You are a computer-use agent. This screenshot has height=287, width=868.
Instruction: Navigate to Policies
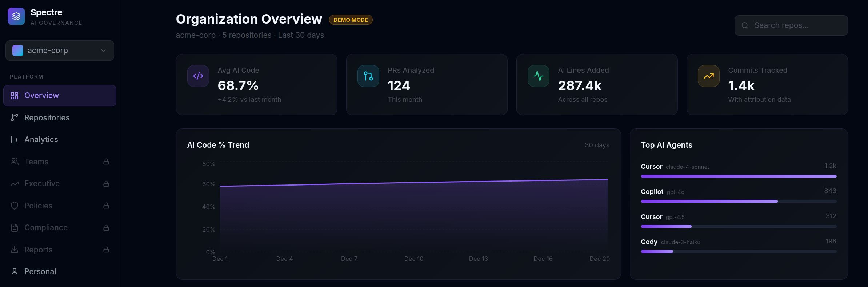60,206
